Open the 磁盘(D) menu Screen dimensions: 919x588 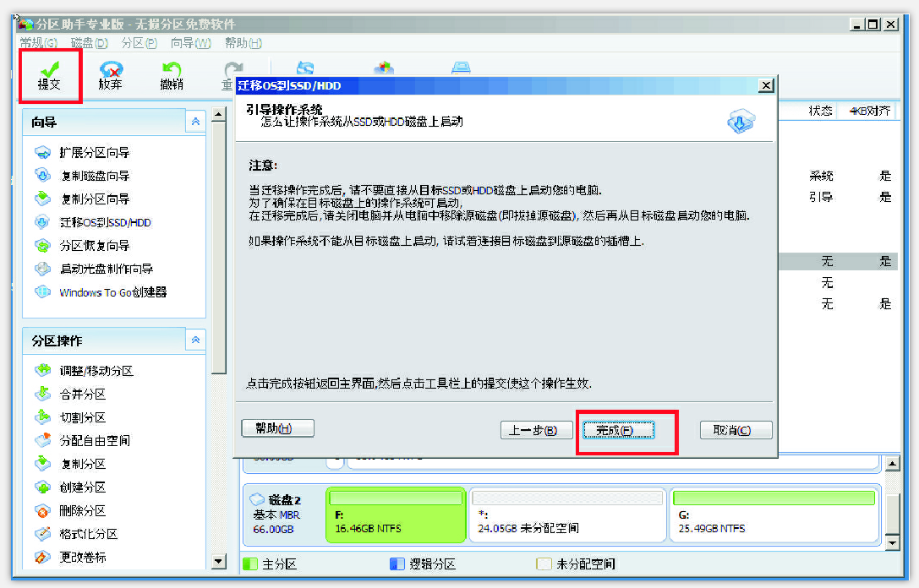90,43
